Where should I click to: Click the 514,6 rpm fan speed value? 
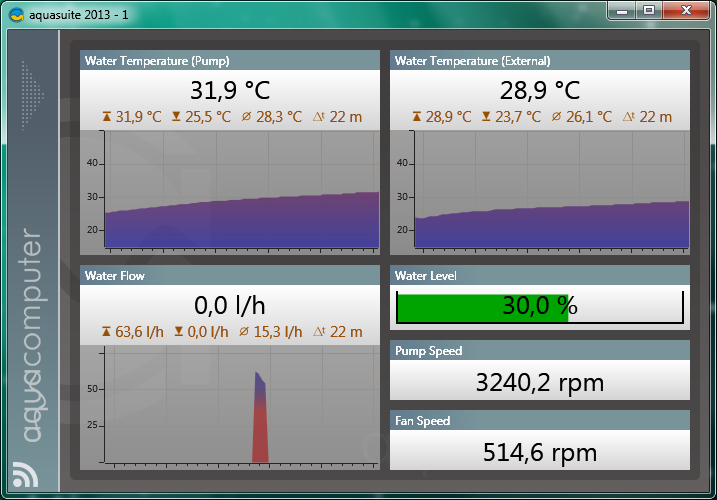[x=540, y=453]
